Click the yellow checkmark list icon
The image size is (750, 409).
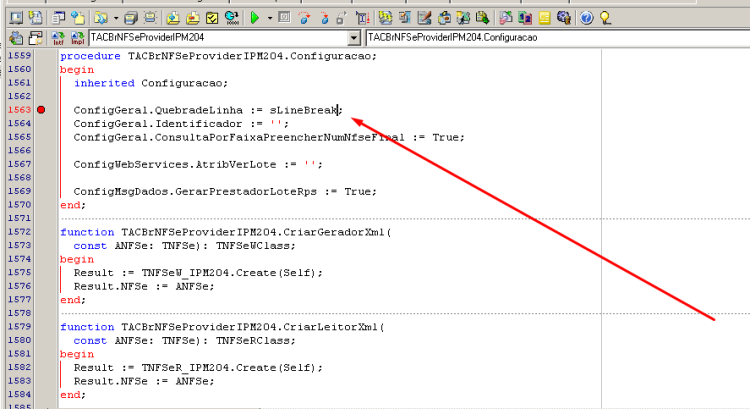[212, 18]
